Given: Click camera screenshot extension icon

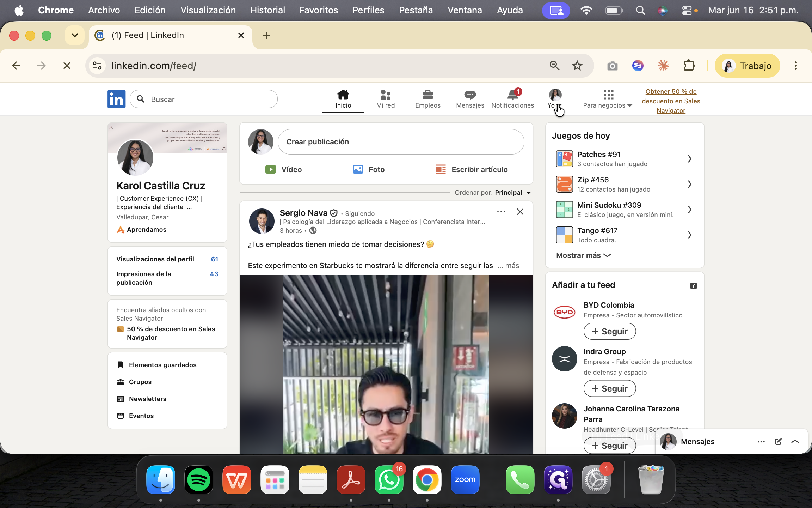Looking at the screenshot, I should pyautogui.click(x=613, y=66).
